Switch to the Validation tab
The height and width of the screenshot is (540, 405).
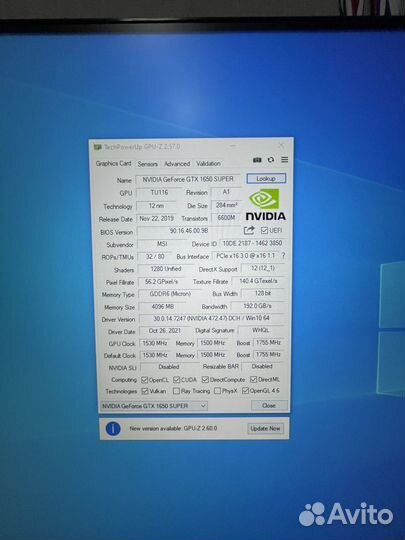coord(208,164)
